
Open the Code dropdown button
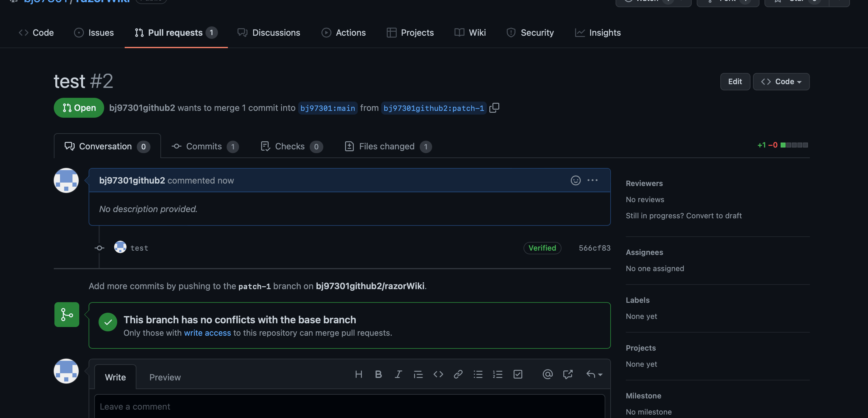pos(781,81)
